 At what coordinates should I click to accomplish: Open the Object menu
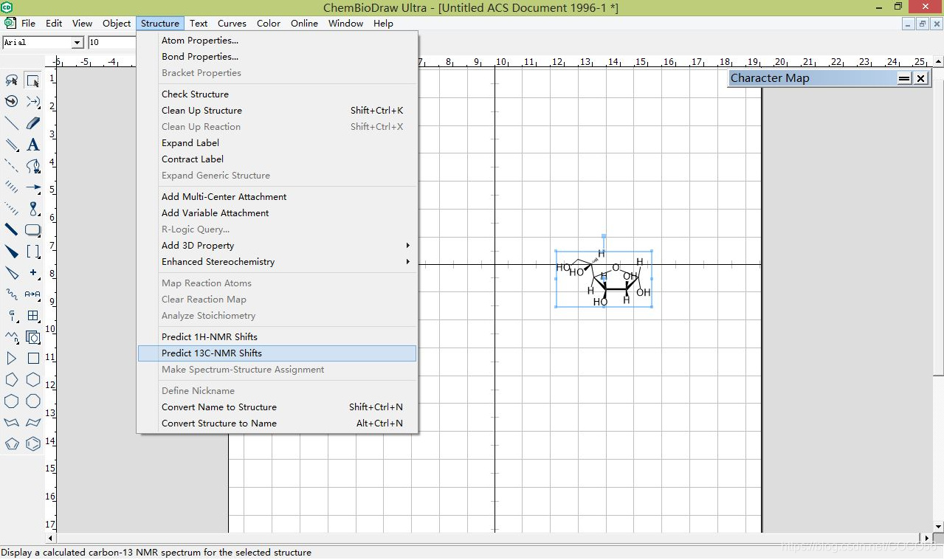117,24
